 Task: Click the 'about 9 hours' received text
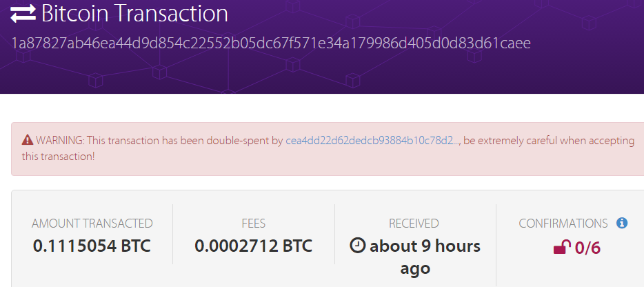(425, 246)
